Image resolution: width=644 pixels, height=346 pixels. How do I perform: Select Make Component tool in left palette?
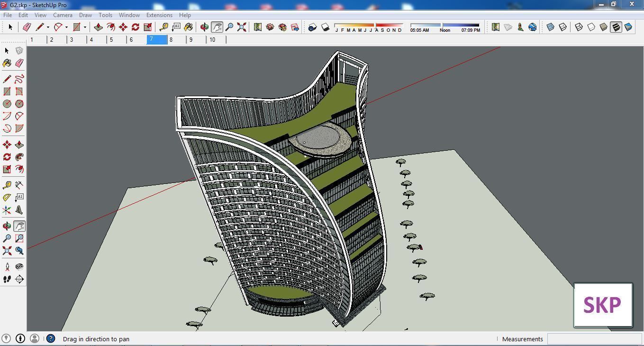tap(19, 50)
